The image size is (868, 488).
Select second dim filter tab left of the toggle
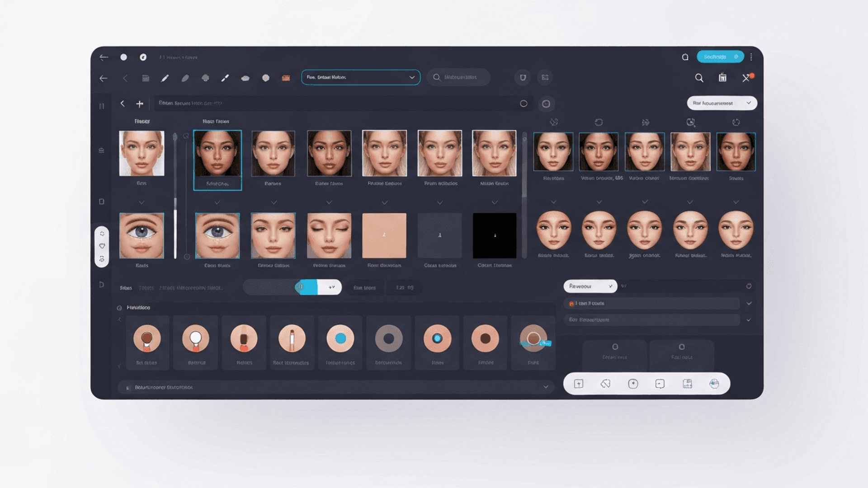pyautogui.click(x=146, y=288)
